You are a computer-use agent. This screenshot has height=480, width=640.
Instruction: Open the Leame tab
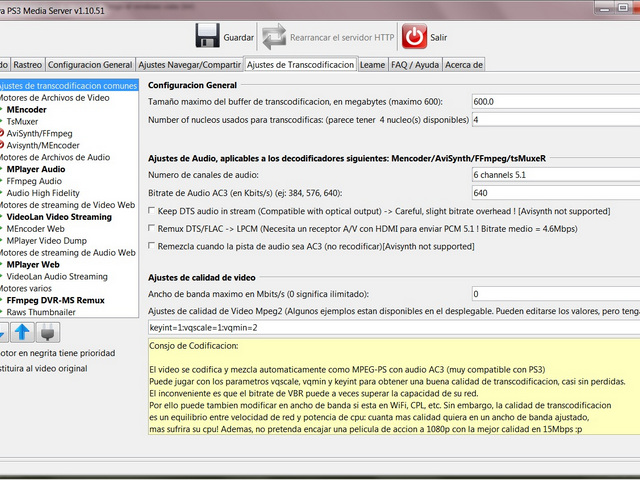(x=372, y=64)
